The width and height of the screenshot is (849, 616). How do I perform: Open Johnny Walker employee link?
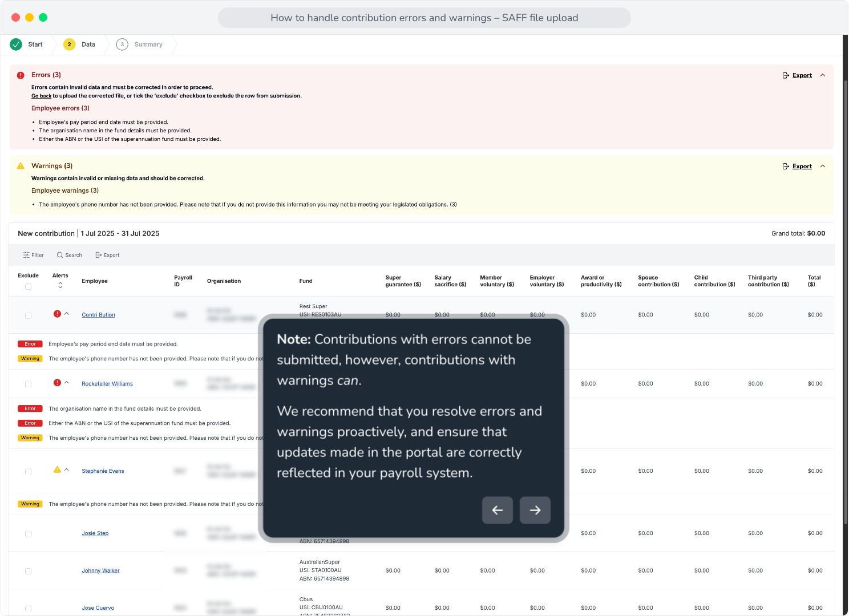[100, 570]
